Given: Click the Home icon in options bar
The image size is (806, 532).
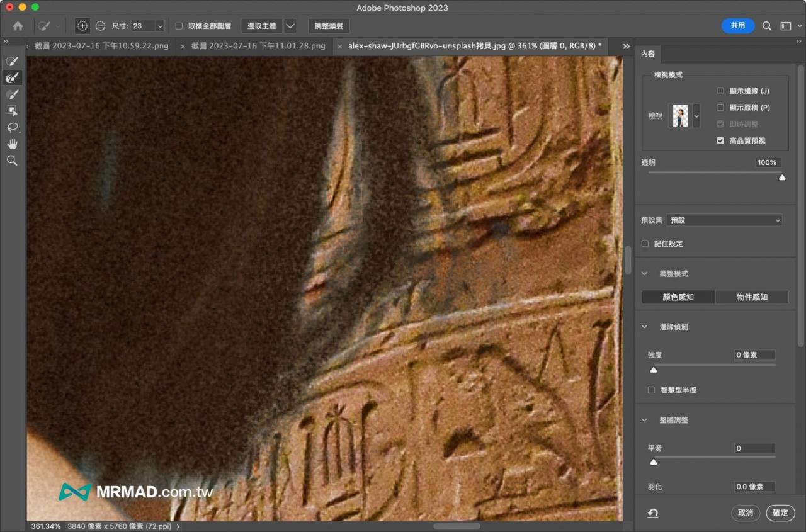Looking at the screenshot, I should pos(18,26).
